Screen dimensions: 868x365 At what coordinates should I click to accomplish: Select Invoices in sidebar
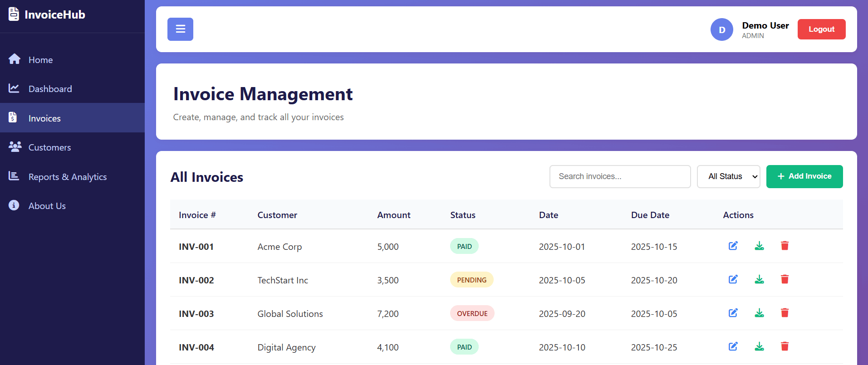[x=72, y=118]
